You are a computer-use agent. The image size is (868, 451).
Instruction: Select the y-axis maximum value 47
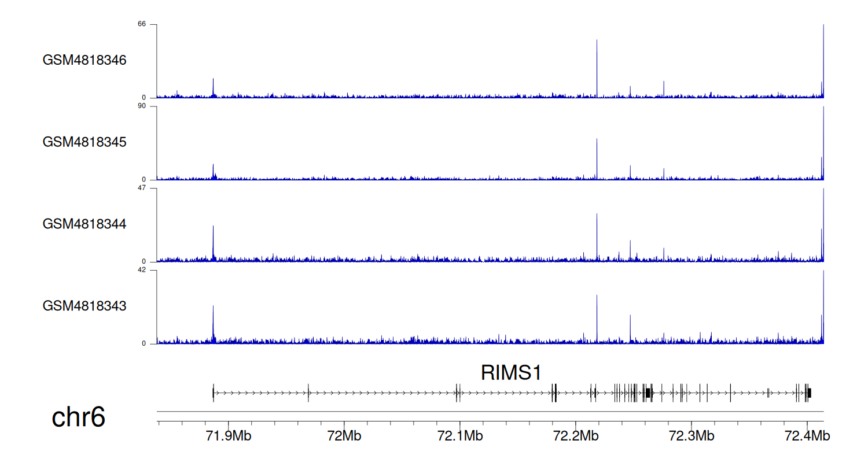(141, 188)
